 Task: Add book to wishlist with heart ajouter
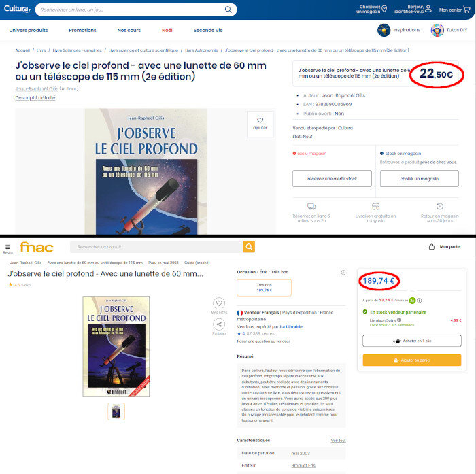tap(260, 124)
